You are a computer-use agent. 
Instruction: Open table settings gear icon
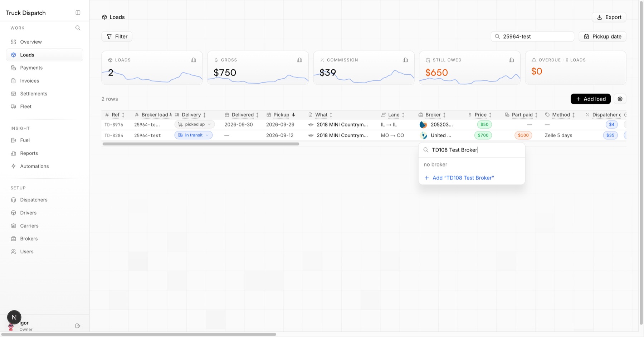click(x=620, y=99)
